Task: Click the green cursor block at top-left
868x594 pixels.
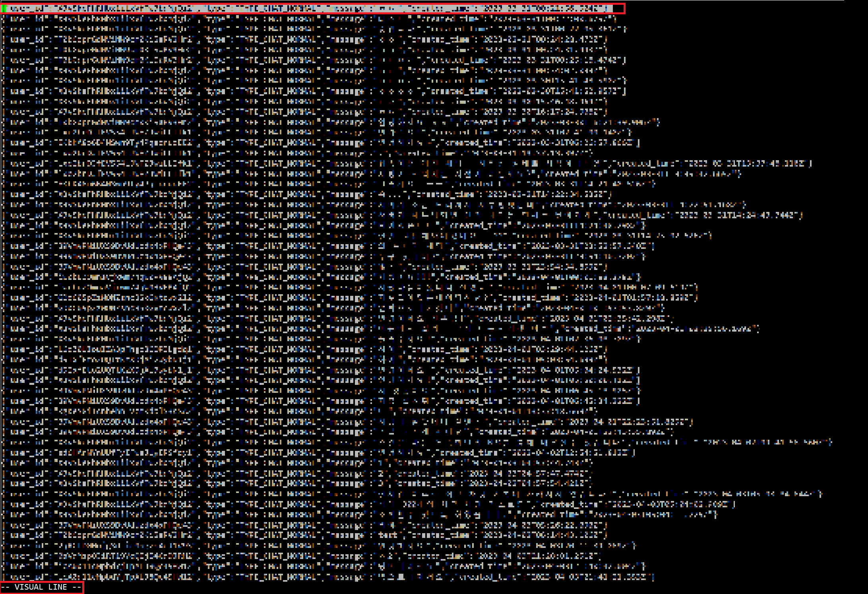Action: (x=4, y=8)
